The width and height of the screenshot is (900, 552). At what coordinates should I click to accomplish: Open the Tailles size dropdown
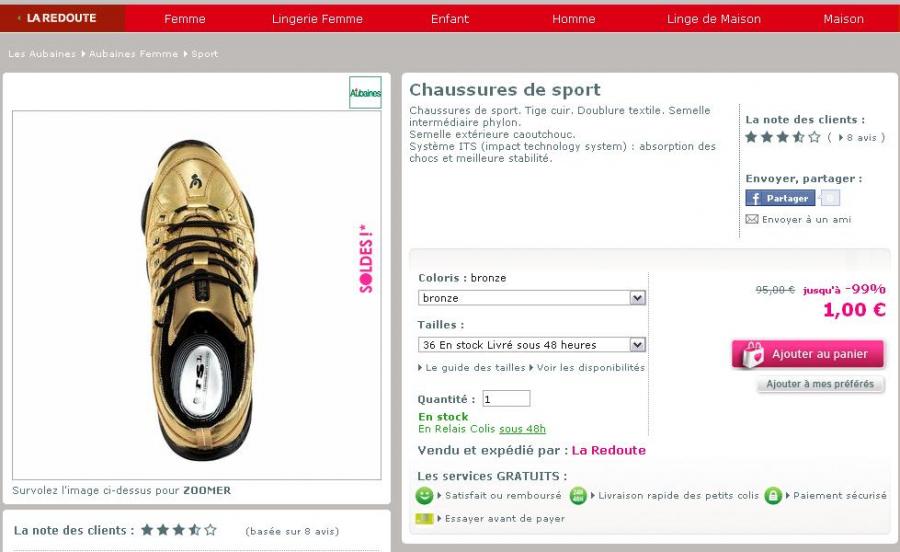(531, 345)
